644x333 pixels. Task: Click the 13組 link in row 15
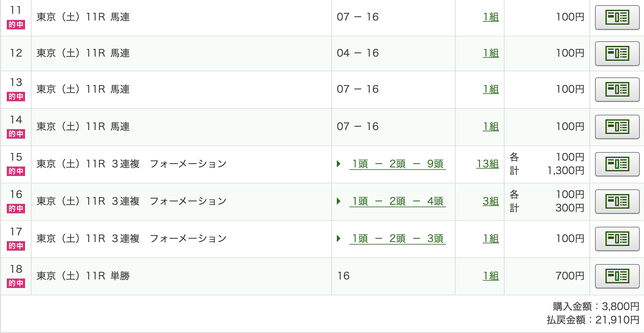(487, 164)
